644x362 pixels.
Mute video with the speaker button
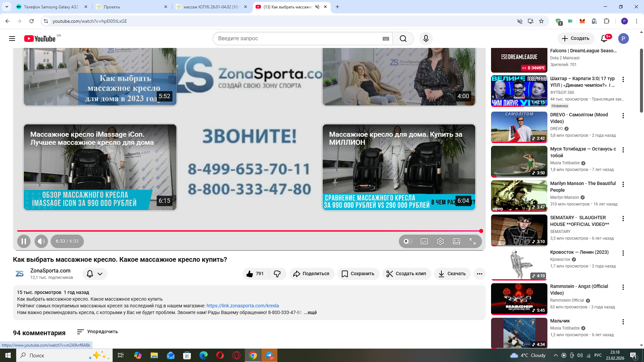[41, 241]
